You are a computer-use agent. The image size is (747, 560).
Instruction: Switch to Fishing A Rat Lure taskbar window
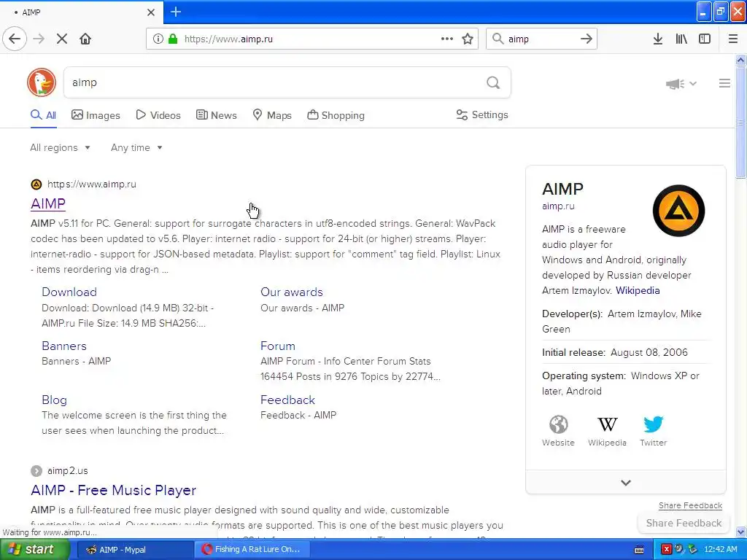coord(252,550)
